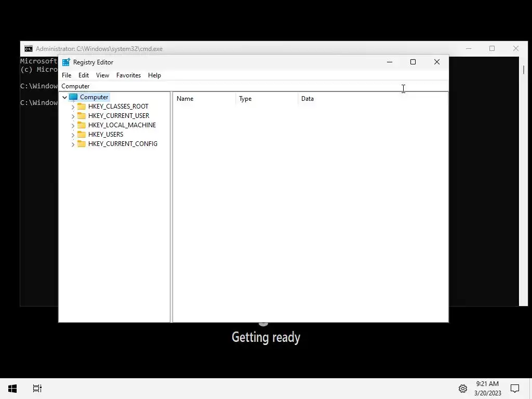Close the cmd.exe window
The width and height of the screenshot is (532, 399).
click(516, 48)
